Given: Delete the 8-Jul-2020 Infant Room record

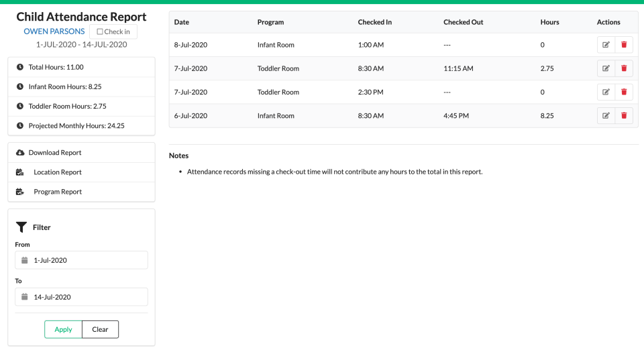Looking at the screenshot, I should (x=624, y=45).
